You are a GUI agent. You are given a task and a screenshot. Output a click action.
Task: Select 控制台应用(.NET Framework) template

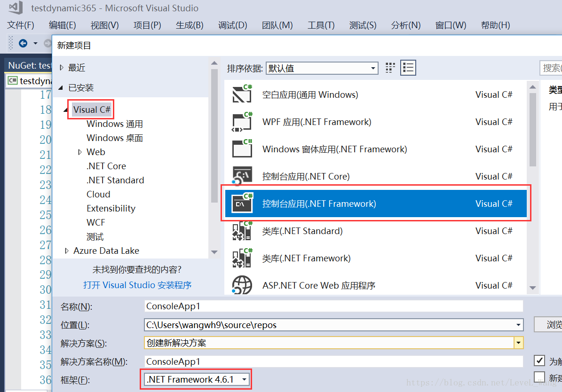point(376,204)
